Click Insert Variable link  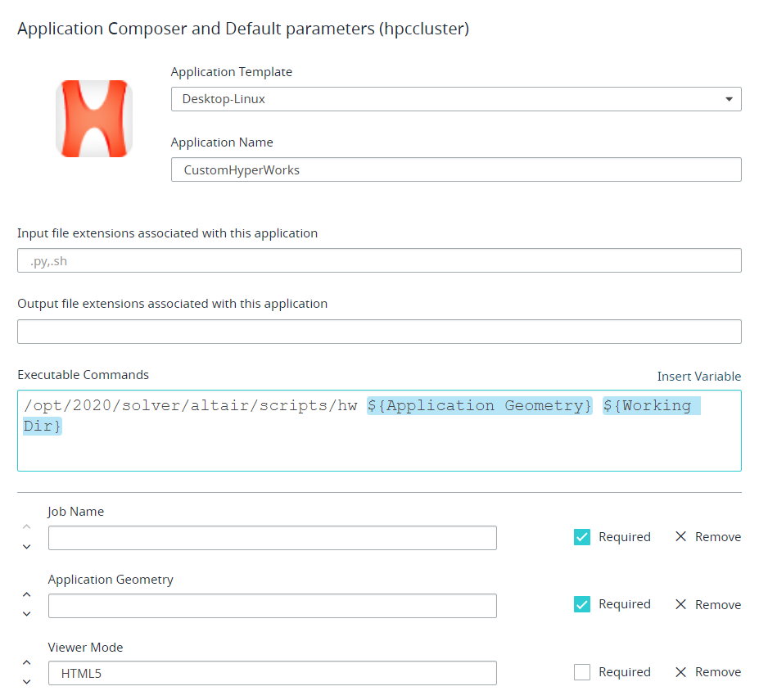tap(698, 377)
